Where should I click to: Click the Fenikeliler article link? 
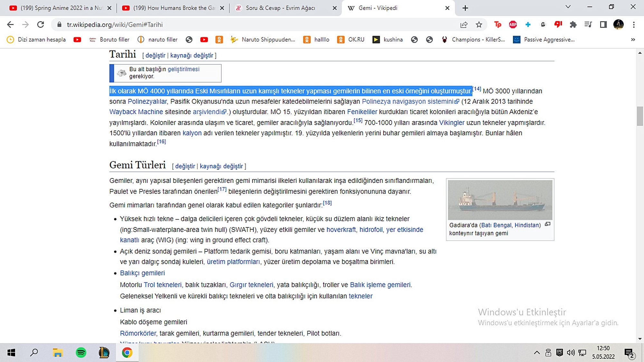coord(362,112)
